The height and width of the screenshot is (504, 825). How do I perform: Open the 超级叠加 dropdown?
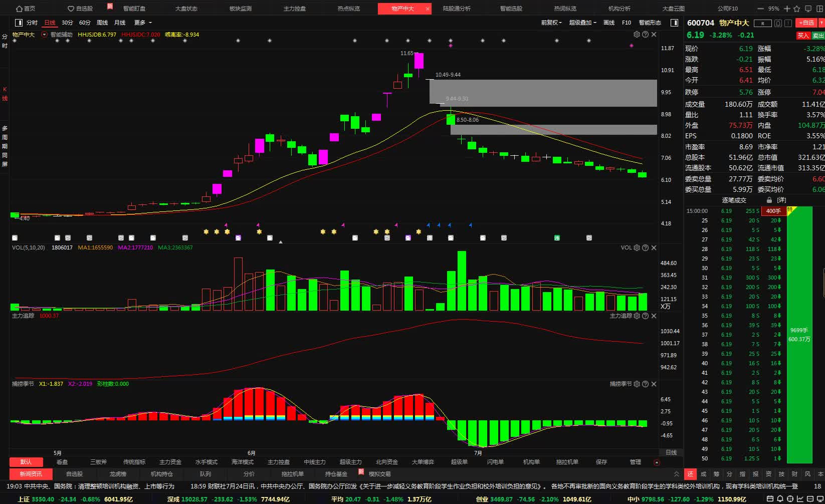pyautogui.click(x=582, y=23)
